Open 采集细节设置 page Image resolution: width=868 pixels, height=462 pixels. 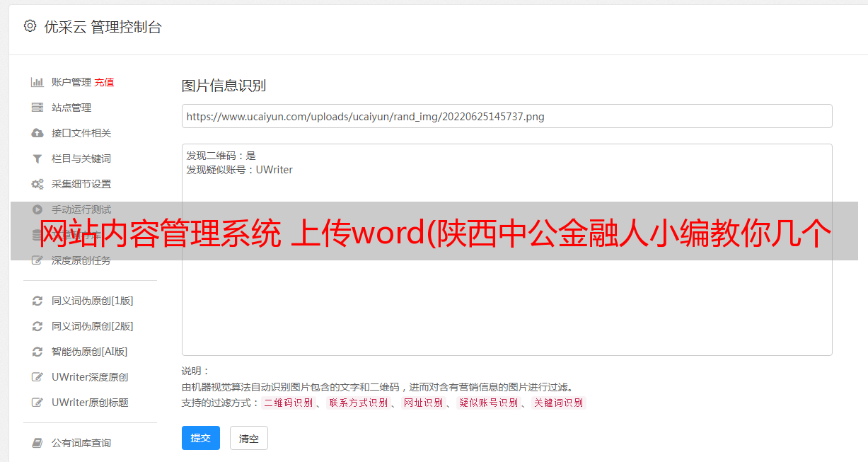pos(81,184)
